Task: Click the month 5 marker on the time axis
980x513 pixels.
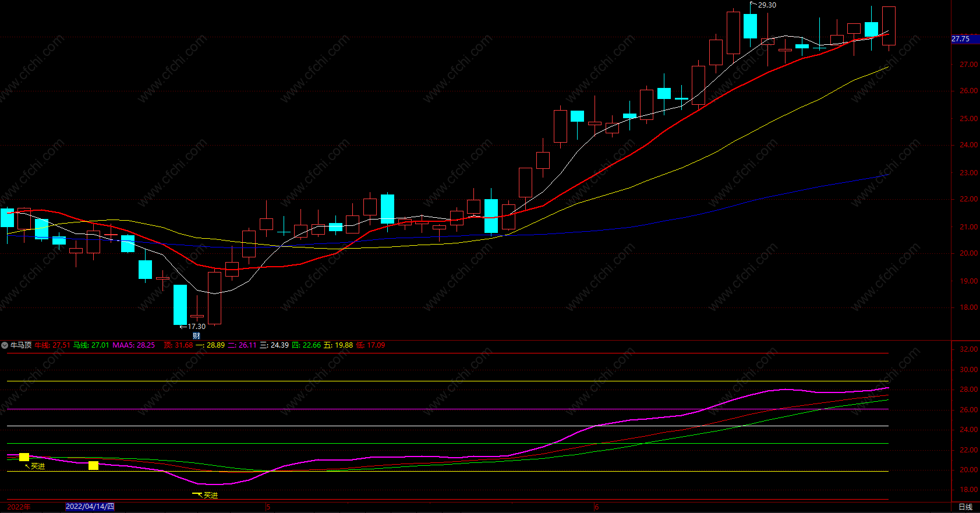Action: click(268, 507)
